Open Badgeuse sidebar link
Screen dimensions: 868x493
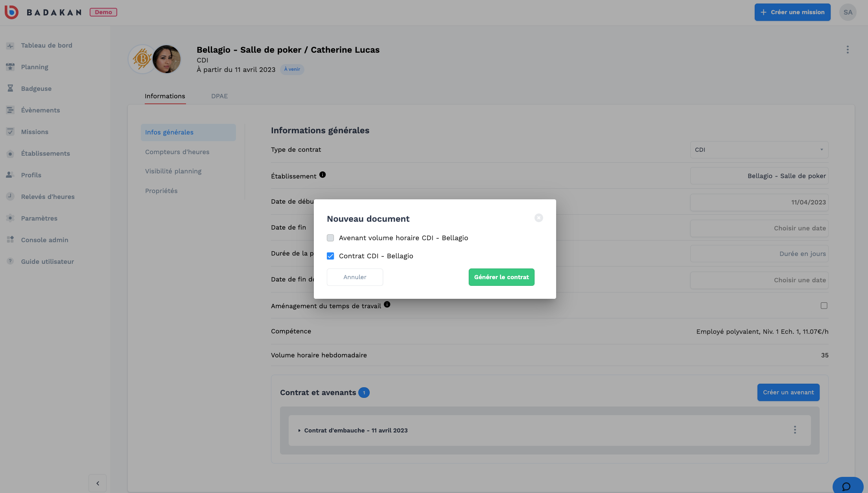(x=36, y=89)
